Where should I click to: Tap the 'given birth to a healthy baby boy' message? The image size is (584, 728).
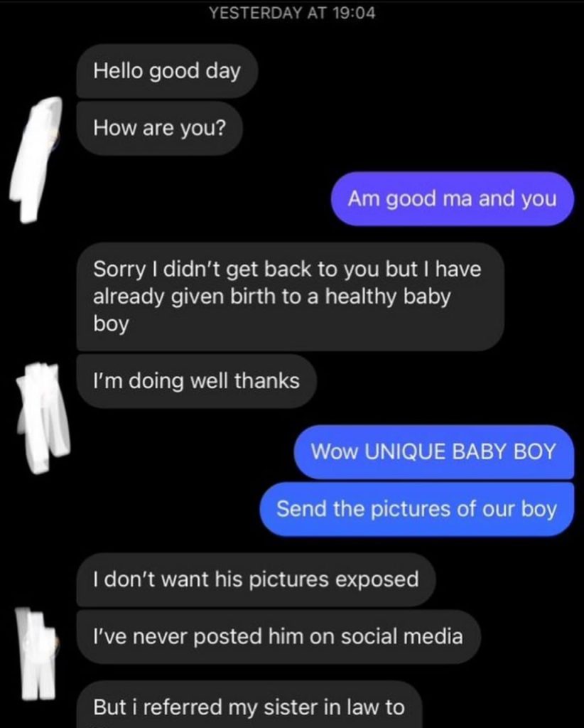(291, 296)
